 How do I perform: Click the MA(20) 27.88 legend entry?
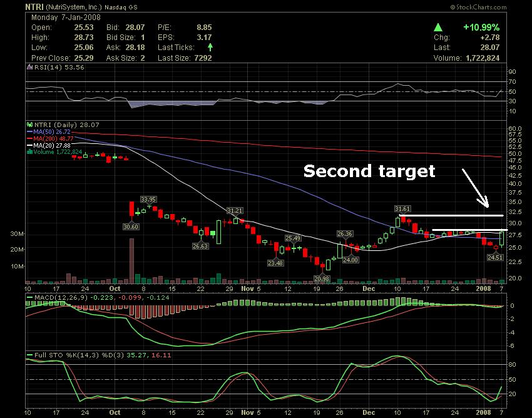(52, 145)
